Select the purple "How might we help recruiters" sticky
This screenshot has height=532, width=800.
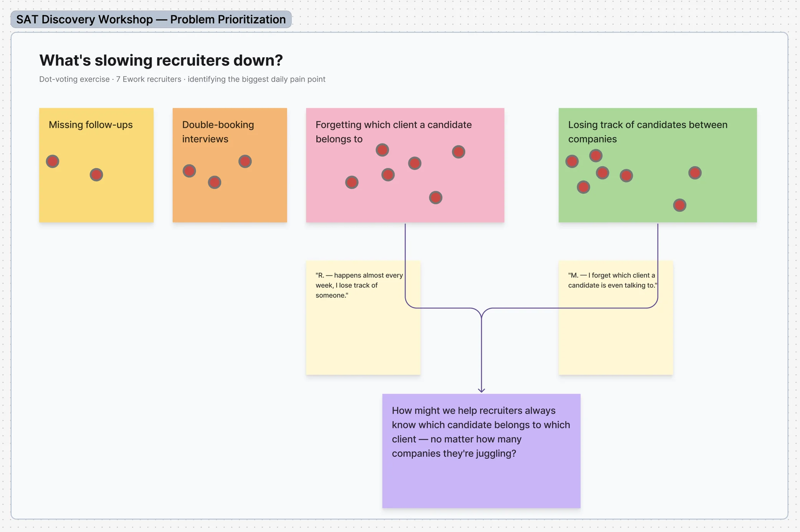pos(481,451)
